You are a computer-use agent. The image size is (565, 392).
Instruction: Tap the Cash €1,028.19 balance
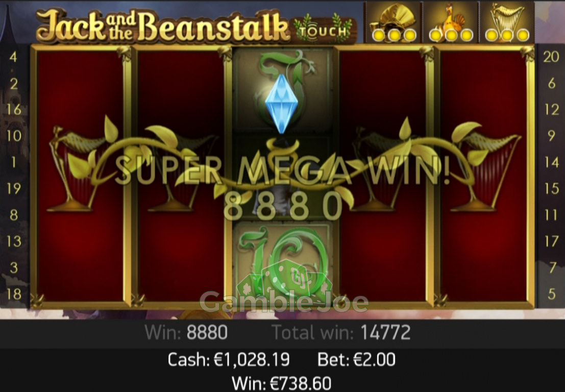pos(229,359)
